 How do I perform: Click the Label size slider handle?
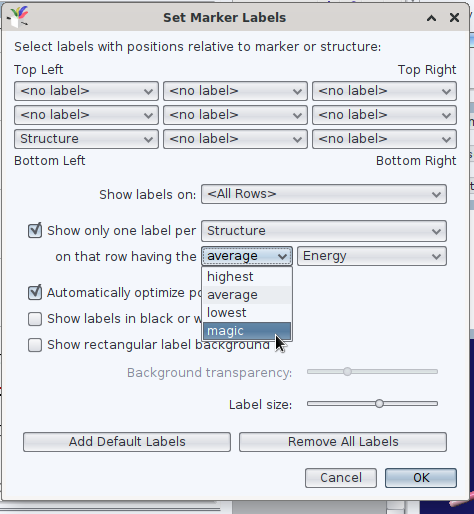[379, 404]
